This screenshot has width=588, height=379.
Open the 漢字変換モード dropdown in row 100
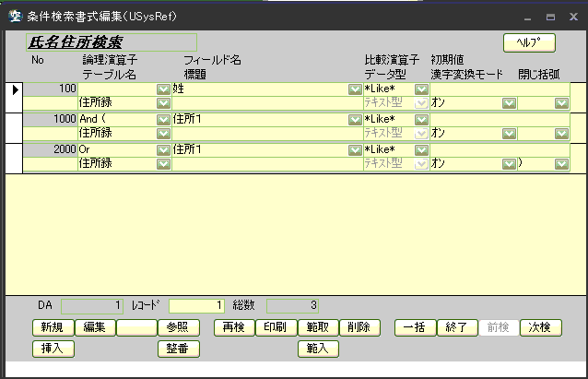pyautogui.click(x=508, y=104)
